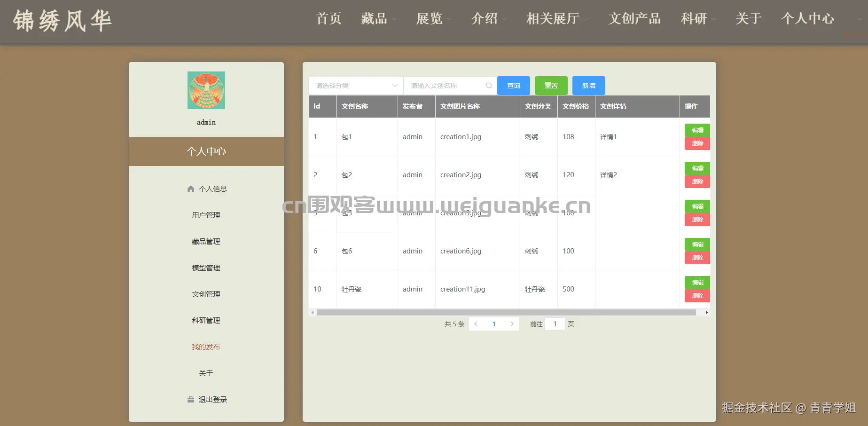Viewport: 868px width, 426px height.
Task: Open 首页 in the top navigation
Action: [328, 19]
